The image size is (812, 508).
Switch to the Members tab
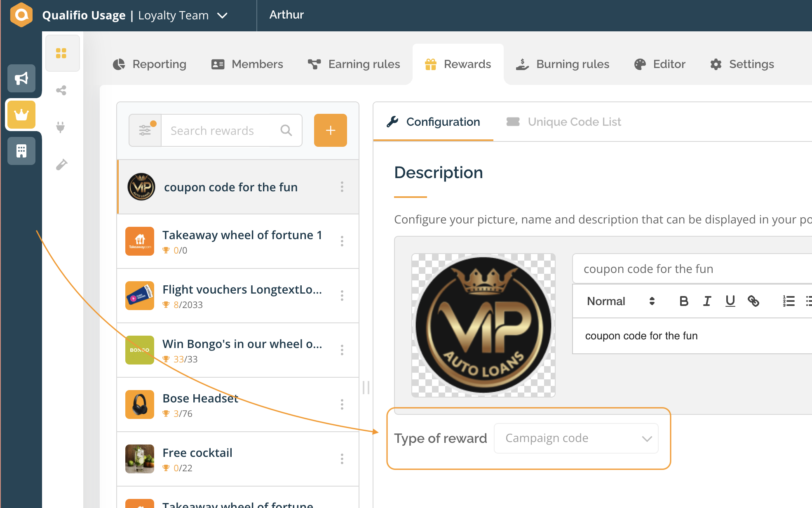[x=247, y=64]
